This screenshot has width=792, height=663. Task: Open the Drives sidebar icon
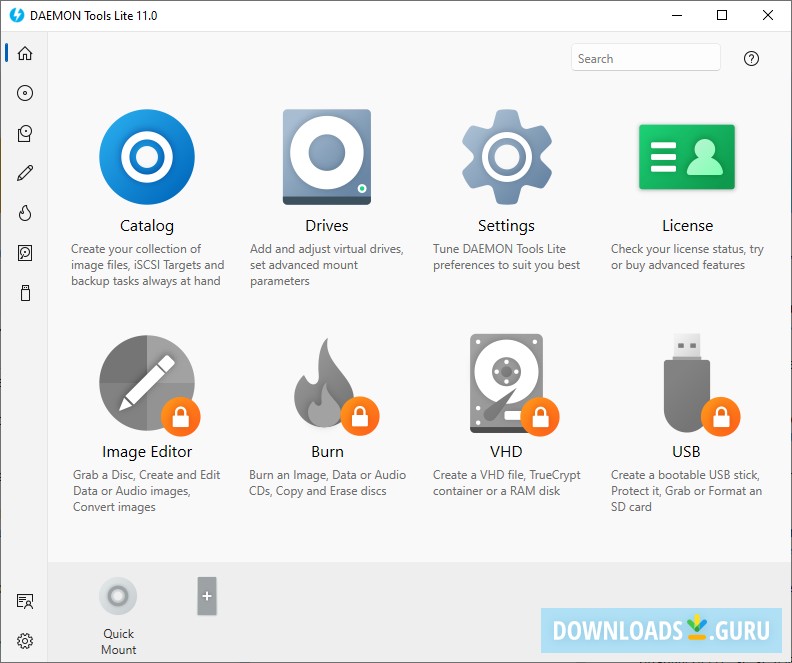25,133
